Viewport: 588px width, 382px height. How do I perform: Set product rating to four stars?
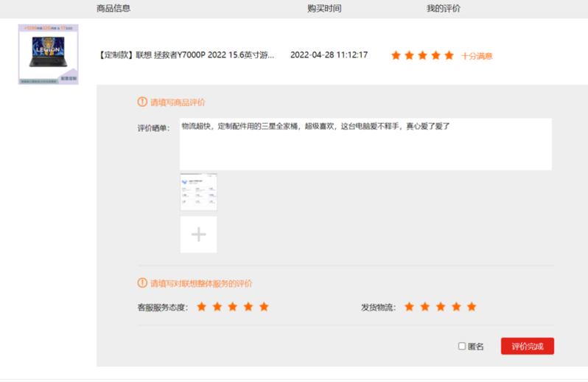tap(436, 55)
